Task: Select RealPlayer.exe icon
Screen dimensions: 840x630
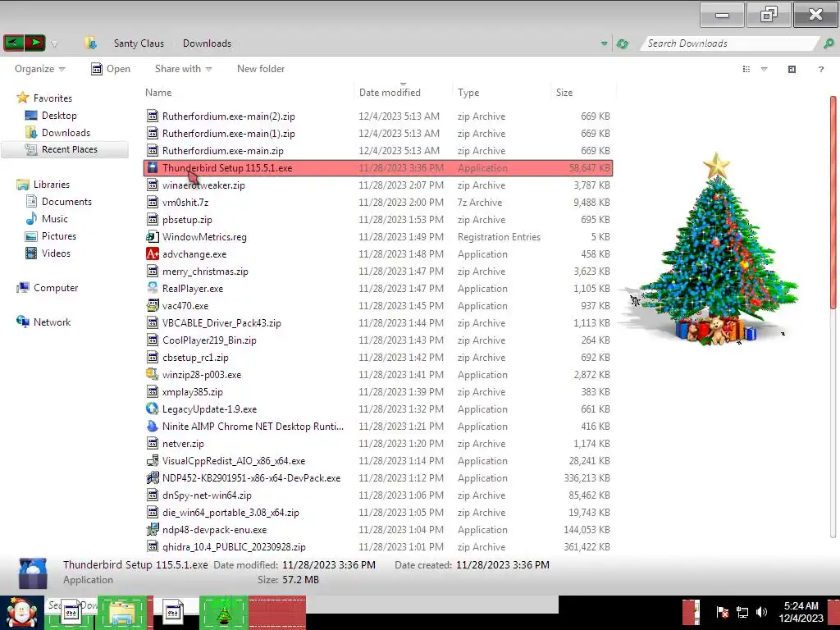Action: point(153,288)
